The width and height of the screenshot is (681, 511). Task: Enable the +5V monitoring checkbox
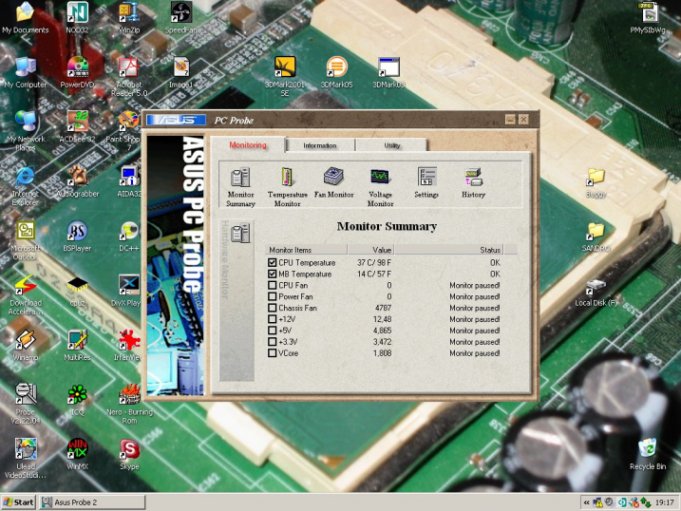[272, 330]
